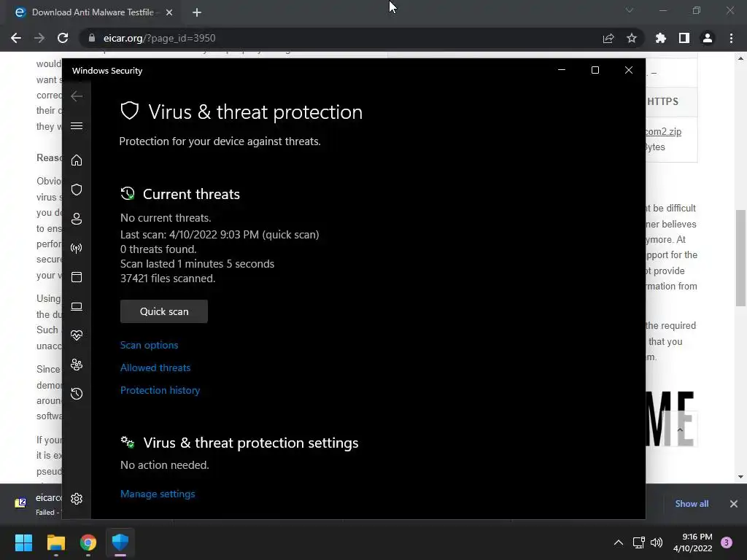This screenshot has height=560, width=747.
Task: Open Family options sidebar icon
Action: click(x=77, y=365)
